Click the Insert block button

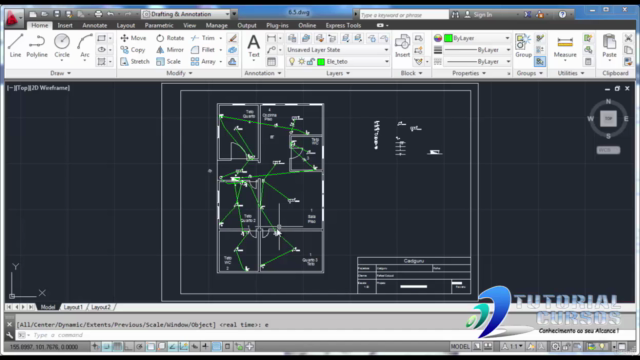coord(402,46)
